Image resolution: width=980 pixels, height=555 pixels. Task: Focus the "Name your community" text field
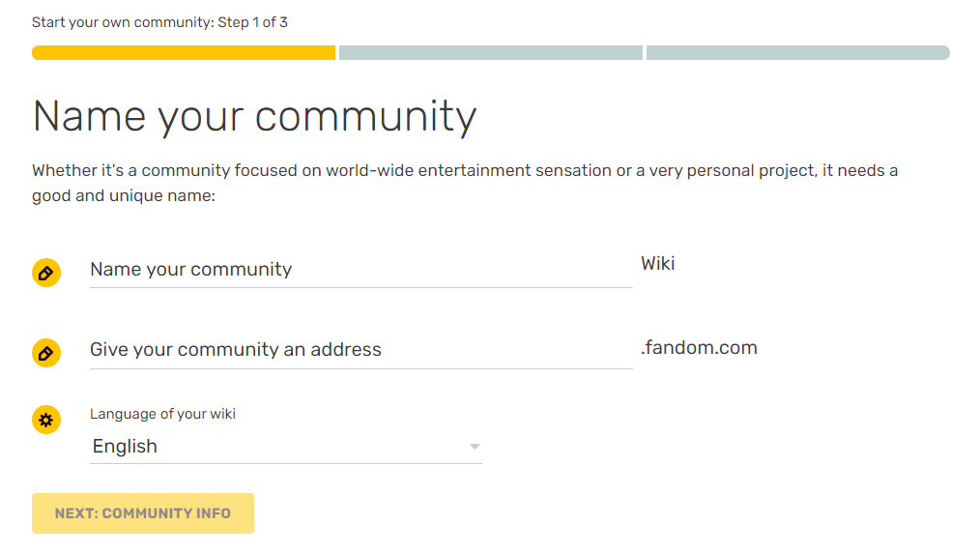pyautogui.click(x=360, y=270)
